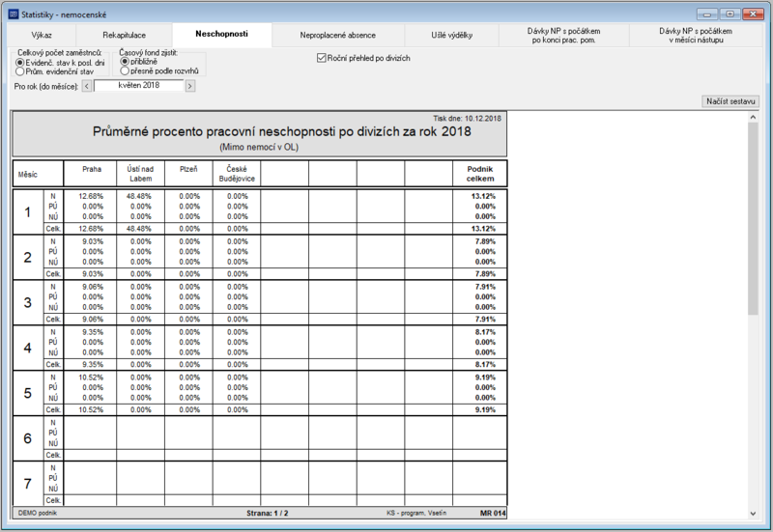Image resolution: width=773 pixels, height=532 pixels.
Task: Click the Podnik celkem column header
Action: (x=479, y=174)
